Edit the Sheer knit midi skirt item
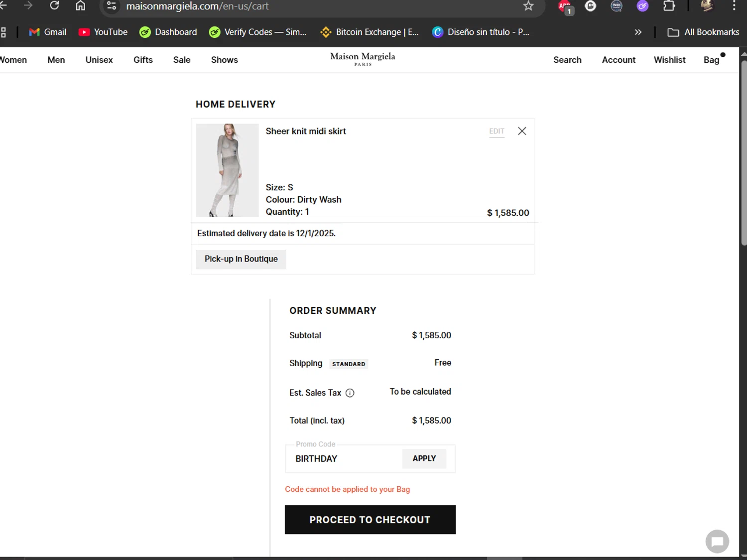747x560 pixels. click(497, 131)
